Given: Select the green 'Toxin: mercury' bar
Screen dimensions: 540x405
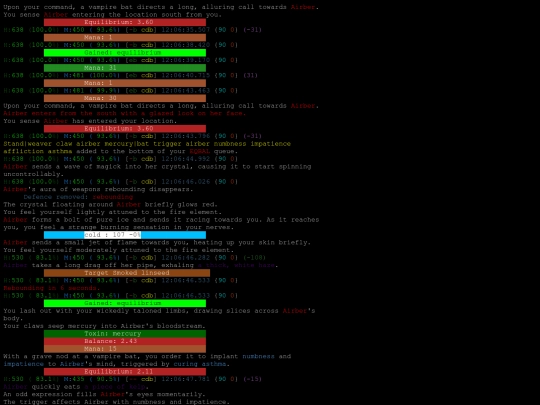Looking at the screenshot, I should point(125,333).
